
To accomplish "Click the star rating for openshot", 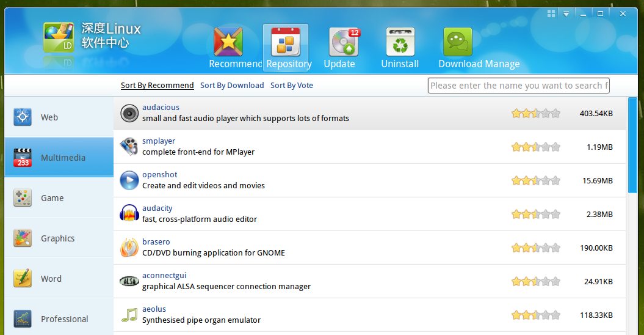I will (535, 180).
